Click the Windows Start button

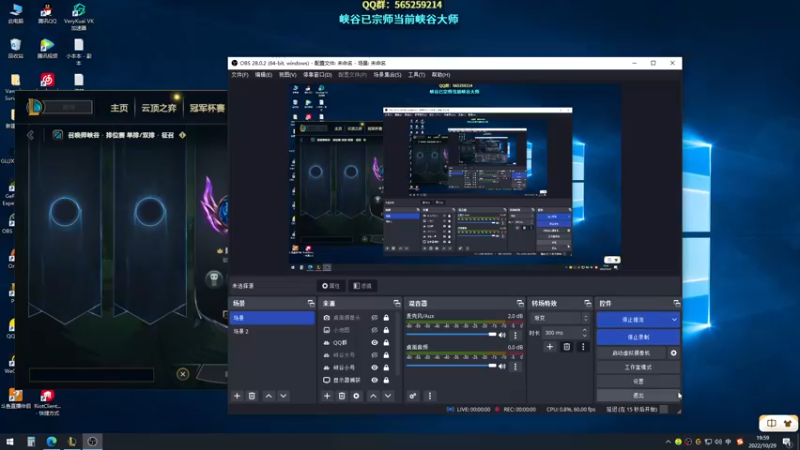(x=10, y=442)
